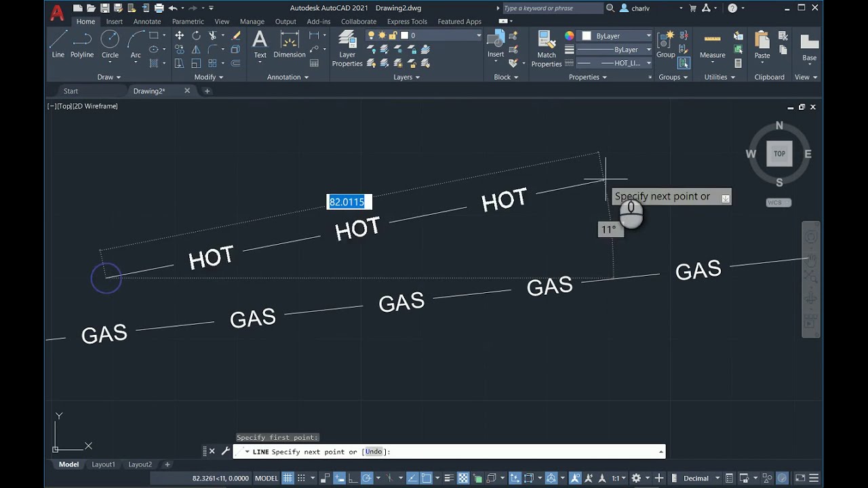Click the Undo option in command line
Screen dimensions: 868x488
coord(374,451)
